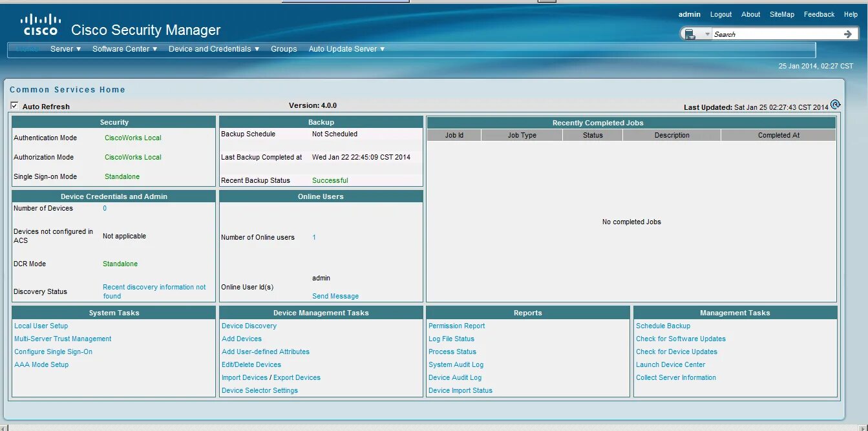Click the refresh icon beside Last Updated
This screenshot has height=431, width=868.
(835, 105)
